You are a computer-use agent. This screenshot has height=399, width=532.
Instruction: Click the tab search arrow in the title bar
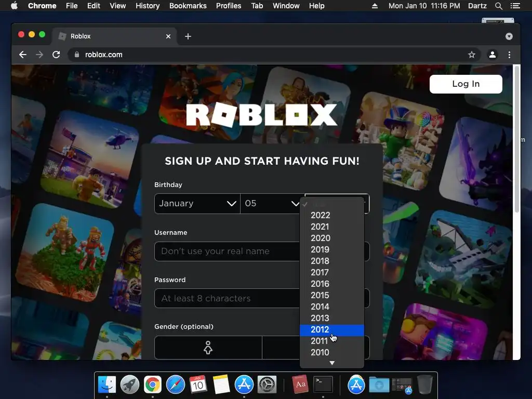[509, 36]
